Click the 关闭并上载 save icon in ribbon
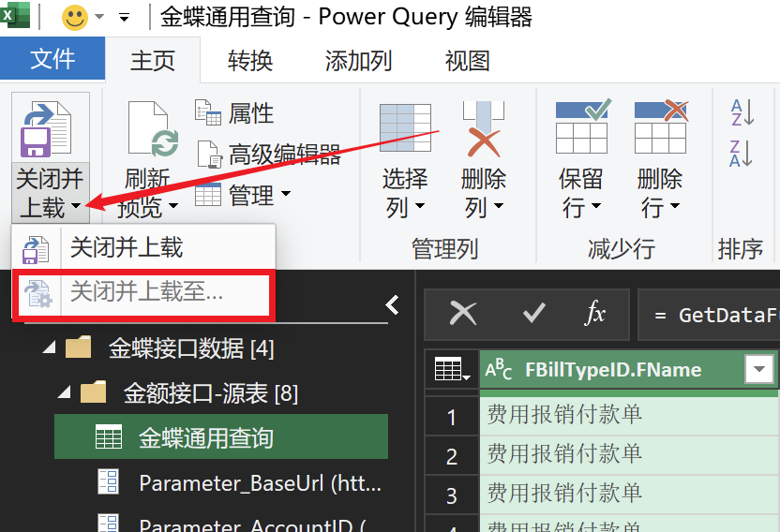Image resolution: width=780 pixels, height=532 pixels. (x=46, y=128)
